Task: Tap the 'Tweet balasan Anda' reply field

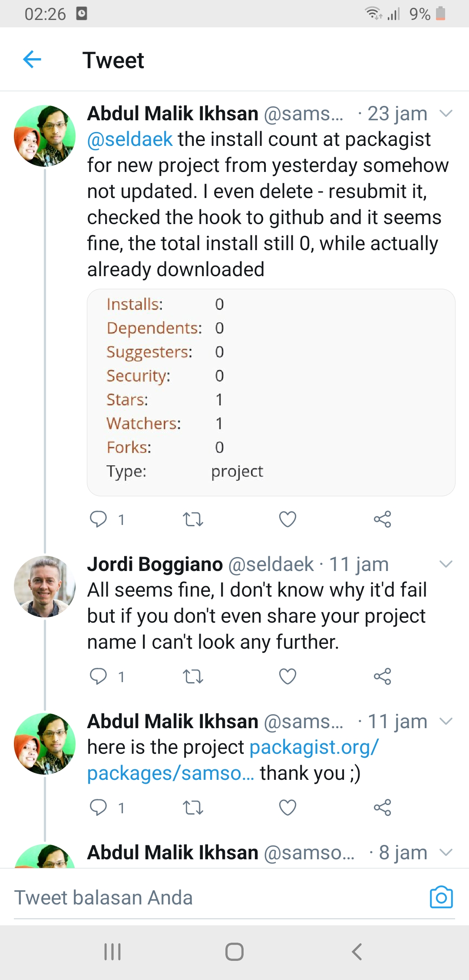Action: pos(217,898)
